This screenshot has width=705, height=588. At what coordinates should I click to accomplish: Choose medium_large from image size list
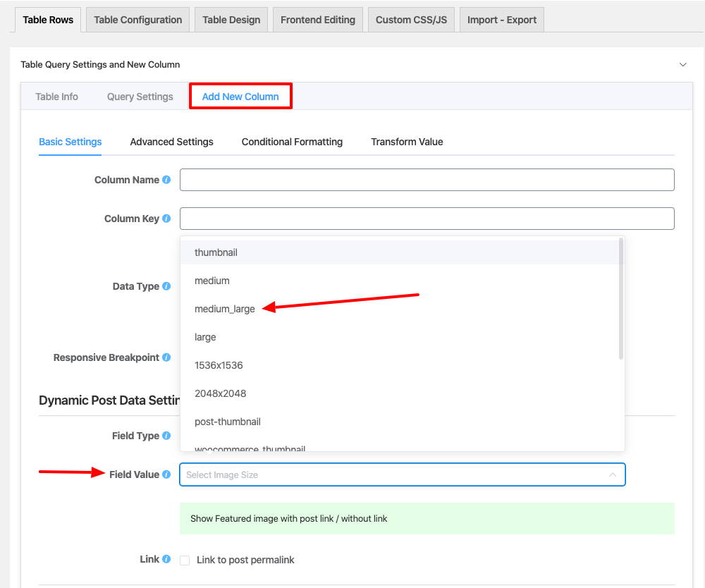coord(225,309)
